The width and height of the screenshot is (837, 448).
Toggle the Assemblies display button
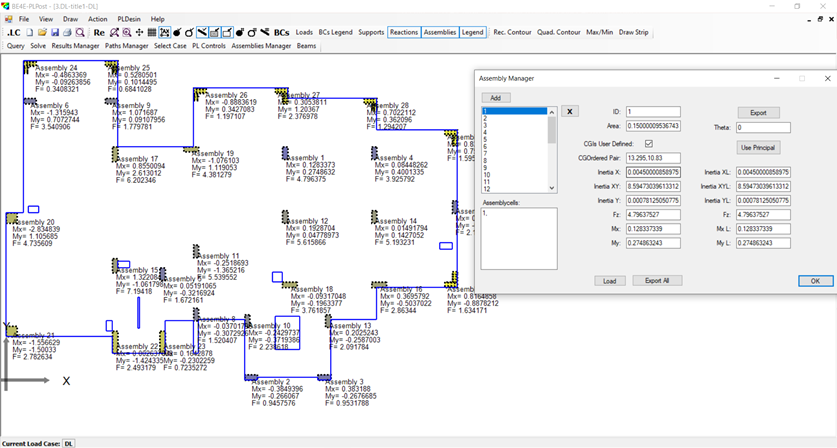440,32
